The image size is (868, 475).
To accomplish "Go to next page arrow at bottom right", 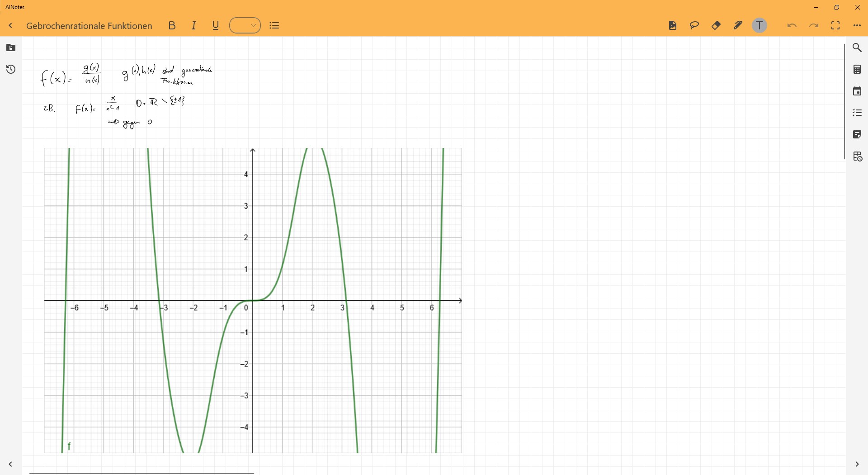I will (x=857, y=464).
